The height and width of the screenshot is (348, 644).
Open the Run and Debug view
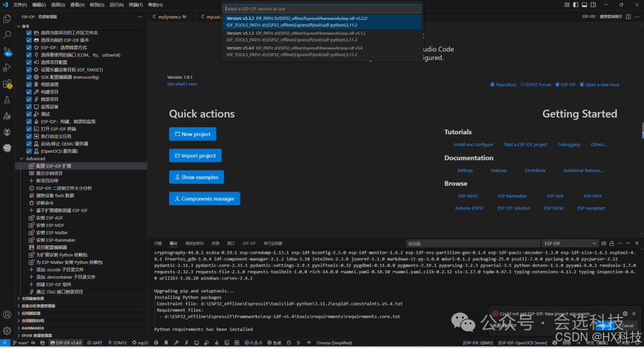pyautogui.click(x=7, y=67)
